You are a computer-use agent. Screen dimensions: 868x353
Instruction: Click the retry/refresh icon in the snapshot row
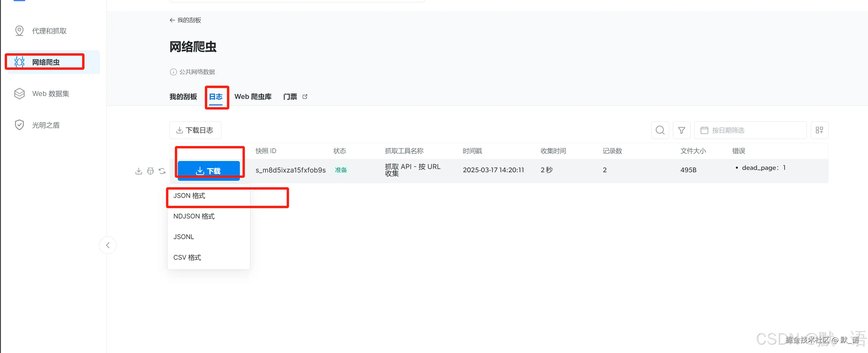162,171
